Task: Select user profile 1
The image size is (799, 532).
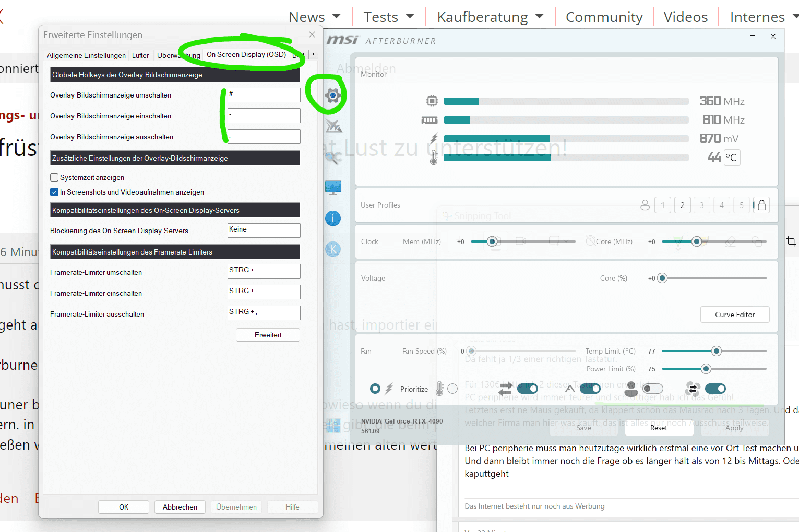Action: click(663, 205)
